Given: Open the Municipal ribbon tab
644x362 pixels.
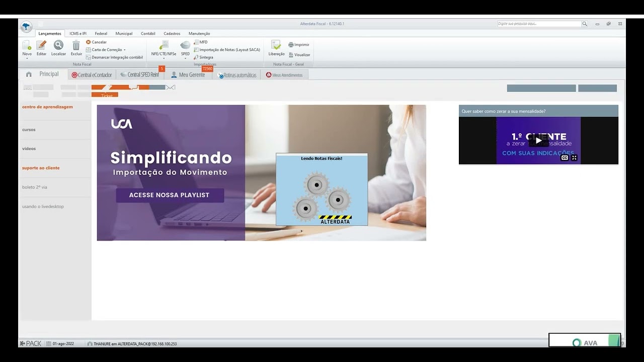Looking at the screenshot, I should pos(124,34).
